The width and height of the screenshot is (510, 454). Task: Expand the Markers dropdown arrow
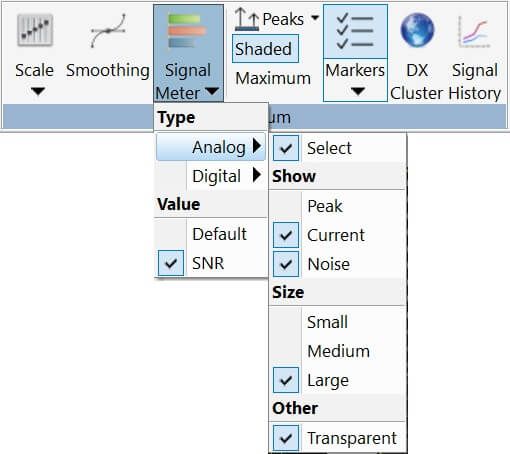pyautogui.click(x=357, y=91)
